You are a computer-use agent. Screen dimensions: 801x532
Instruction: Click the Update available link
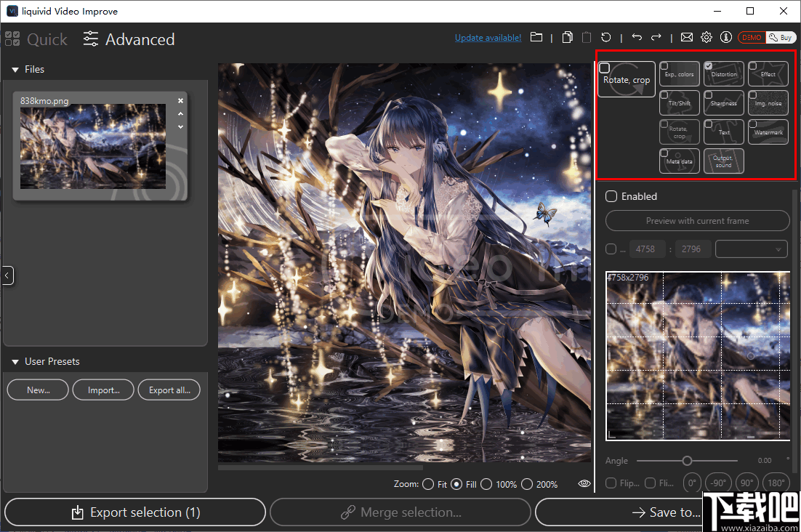point(488,37)
